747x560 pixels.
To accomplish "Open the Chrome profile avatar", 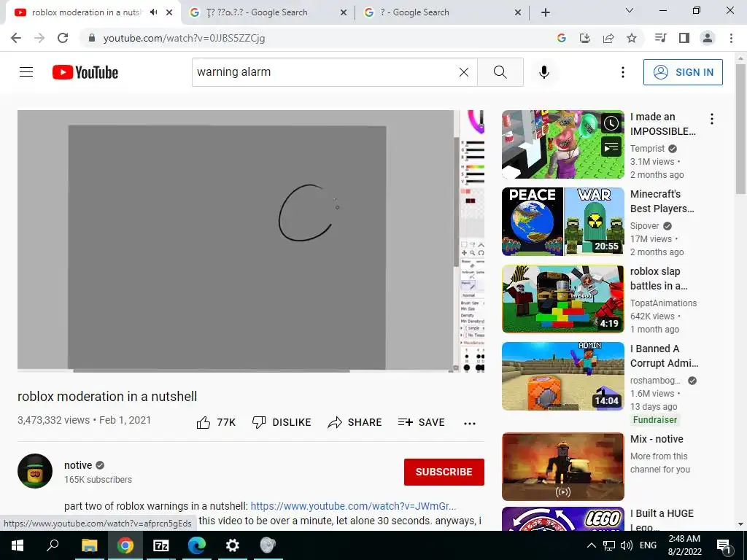I will [x=708, y=38].
